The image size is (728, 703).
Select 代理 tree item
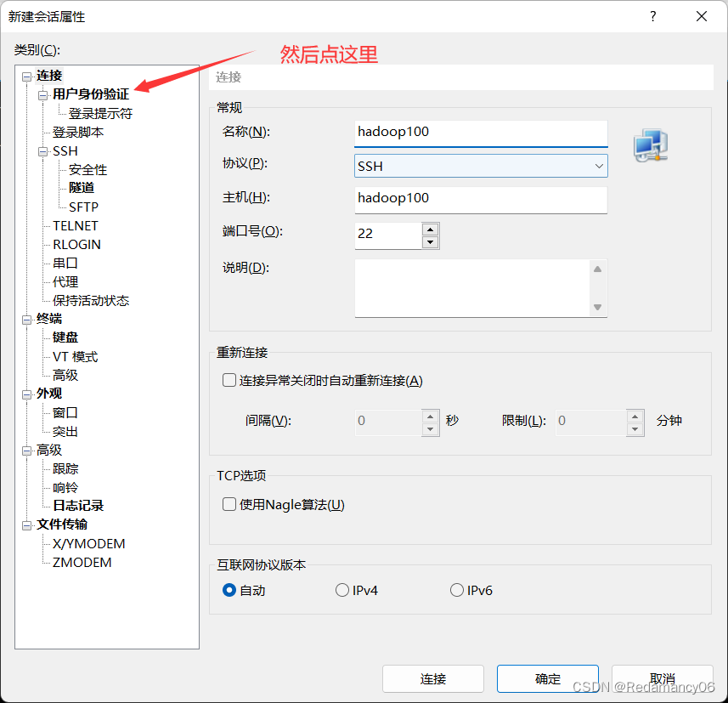(65, 282)
